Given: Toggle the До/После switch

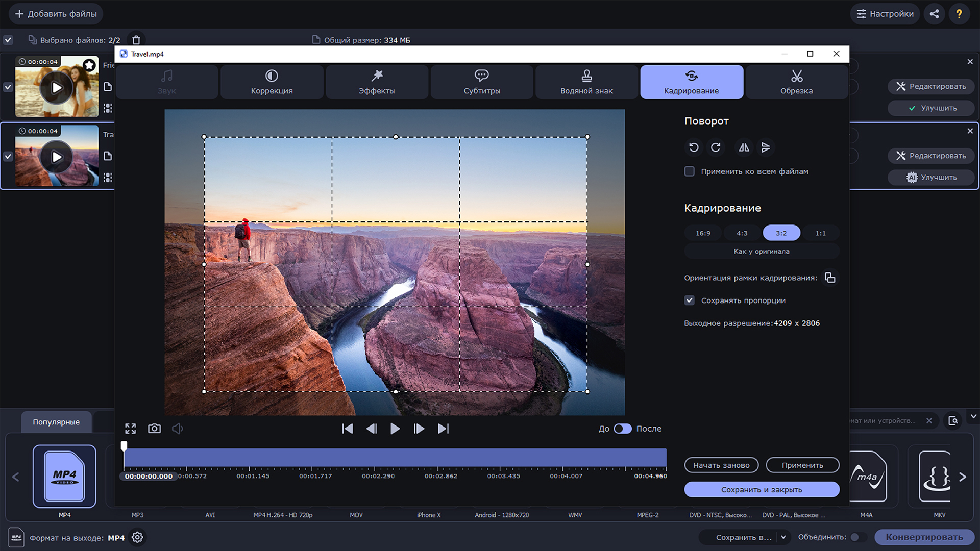Looking at the screenshot, I should click(x=623, y=428).
